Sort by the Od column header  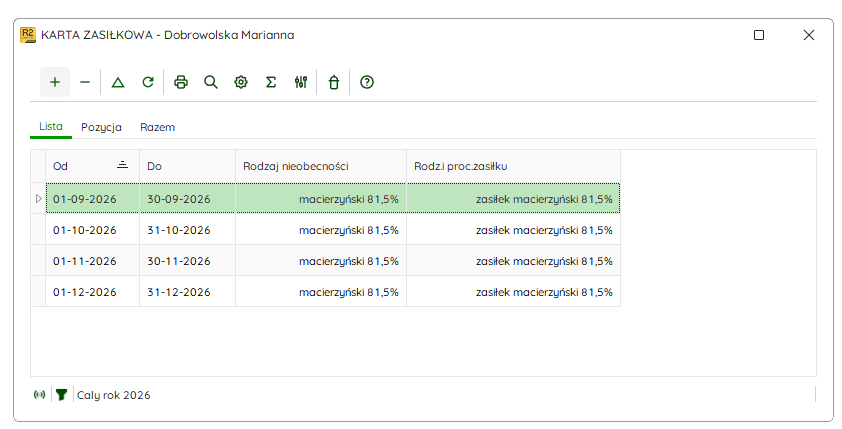pos(92,166)
